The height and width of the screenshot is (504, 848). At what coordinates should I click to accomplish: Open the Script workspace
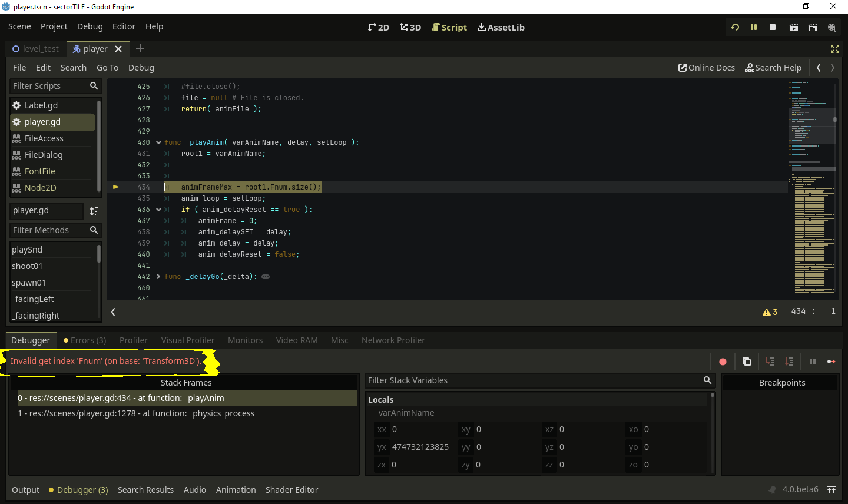449,27
